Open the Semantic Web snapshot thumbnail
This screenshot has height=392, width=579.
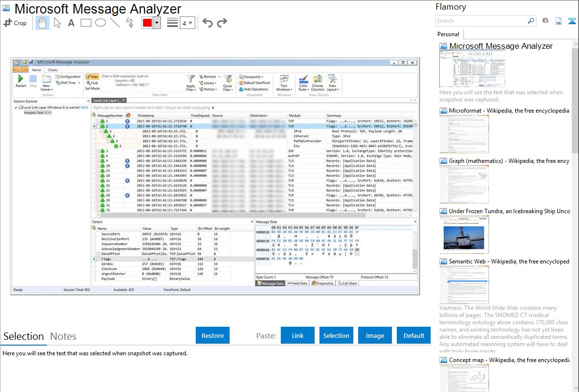[x=464, y=285]
